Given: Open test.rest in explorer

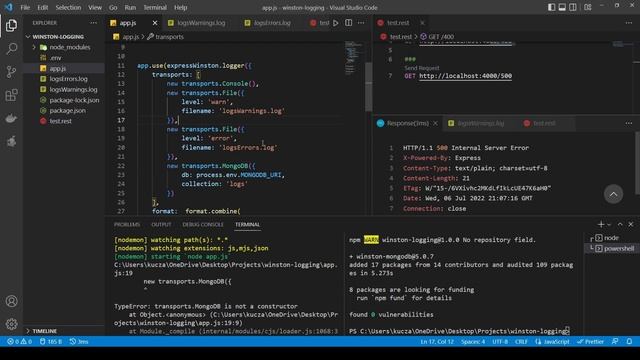Looking at the screenshot, I should pyautogui.click(x=64, y=121).
